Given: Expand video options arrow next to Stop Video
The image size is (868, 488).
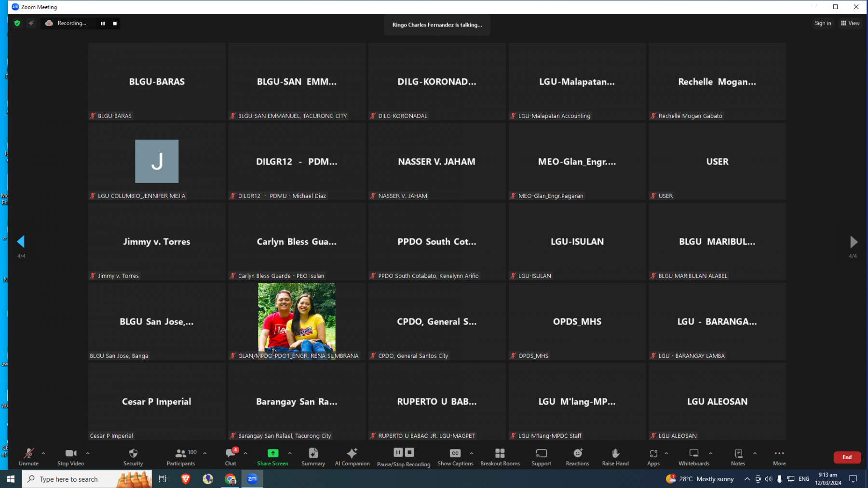Looking at the screenshot, I should point(88,453).
